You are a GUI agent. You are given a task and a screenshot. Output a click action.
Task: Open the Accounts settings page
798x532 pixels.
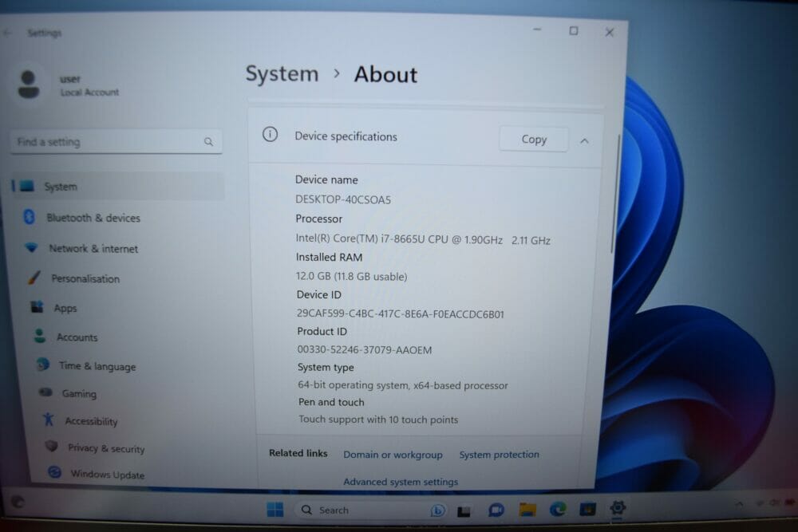point(77,337)
